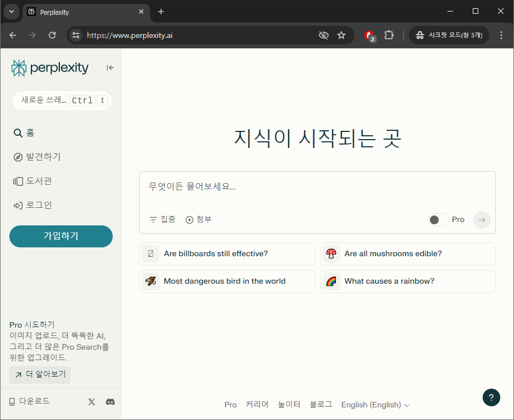Open 도서관 library page

pyautogui.click(x=32, y=181)
